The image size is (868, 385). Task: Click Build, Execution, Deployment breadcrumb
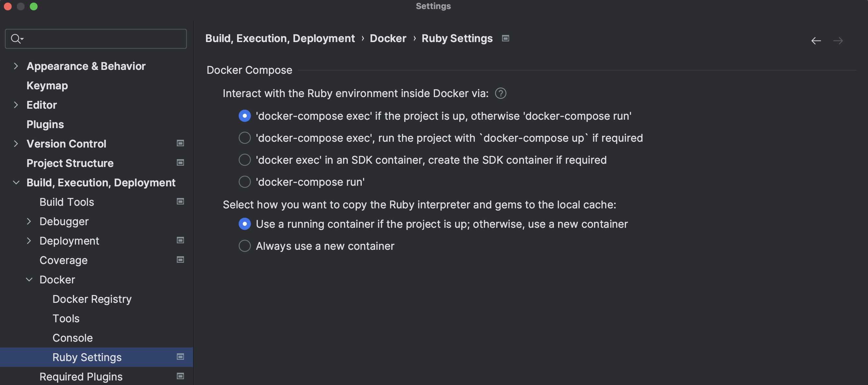280,38
